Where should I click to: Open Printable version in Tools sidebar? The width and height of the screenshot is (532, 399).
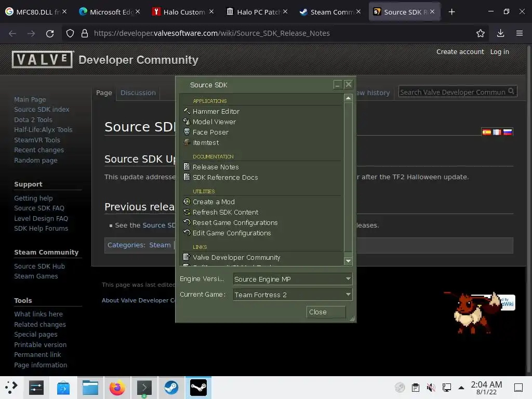(41, 345)
